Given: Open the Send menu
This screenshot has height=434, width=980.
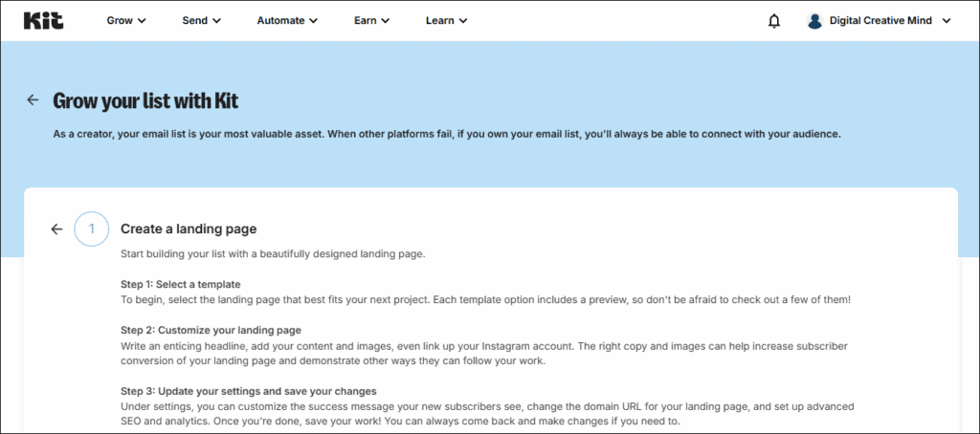Looking at the screenshot, I should pos(201,21).
